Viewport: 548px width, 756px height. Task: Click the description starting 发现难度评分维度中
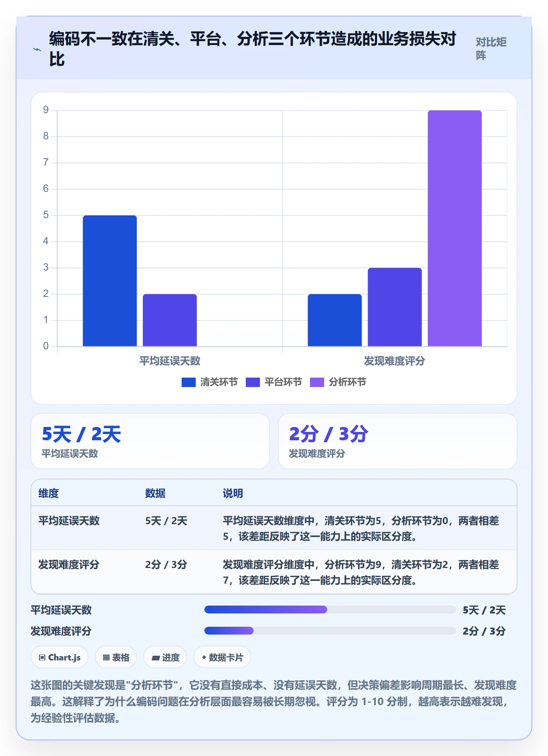[x=361, y=572]
